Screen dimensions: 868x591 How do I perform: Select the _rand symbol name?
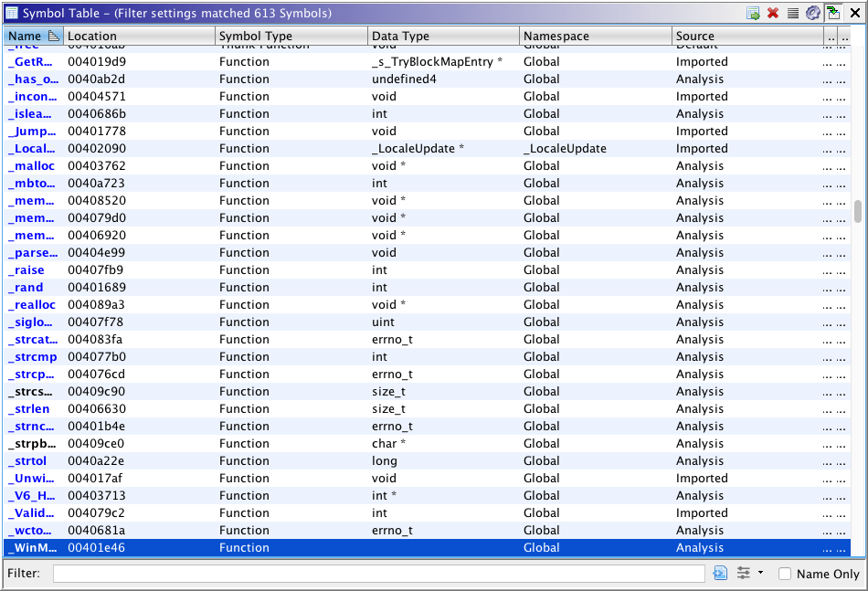(x=26, y=287)
